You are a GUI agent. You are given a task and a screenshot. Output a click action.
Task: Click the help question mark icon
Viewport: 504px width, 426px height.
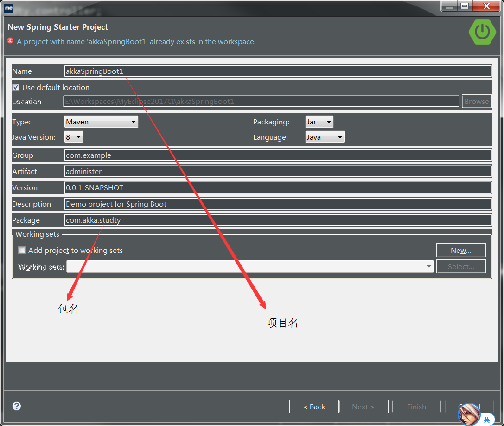coord(17,406)
